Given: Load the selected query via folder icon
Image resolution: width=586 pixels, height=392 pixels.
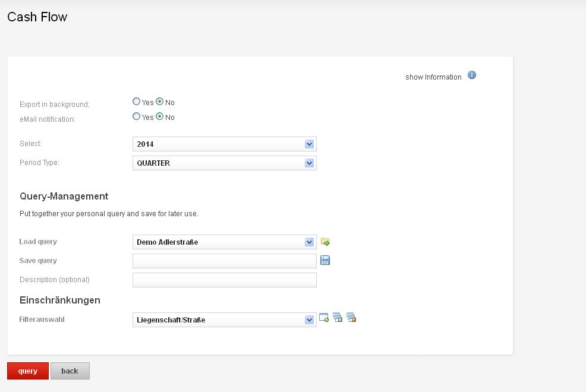Looking at the screenshot, I should (x=325, y=242).
